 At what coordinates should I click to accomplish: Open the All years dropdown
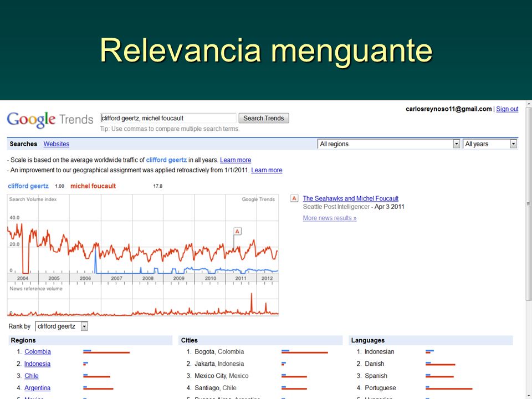point(489,144)
